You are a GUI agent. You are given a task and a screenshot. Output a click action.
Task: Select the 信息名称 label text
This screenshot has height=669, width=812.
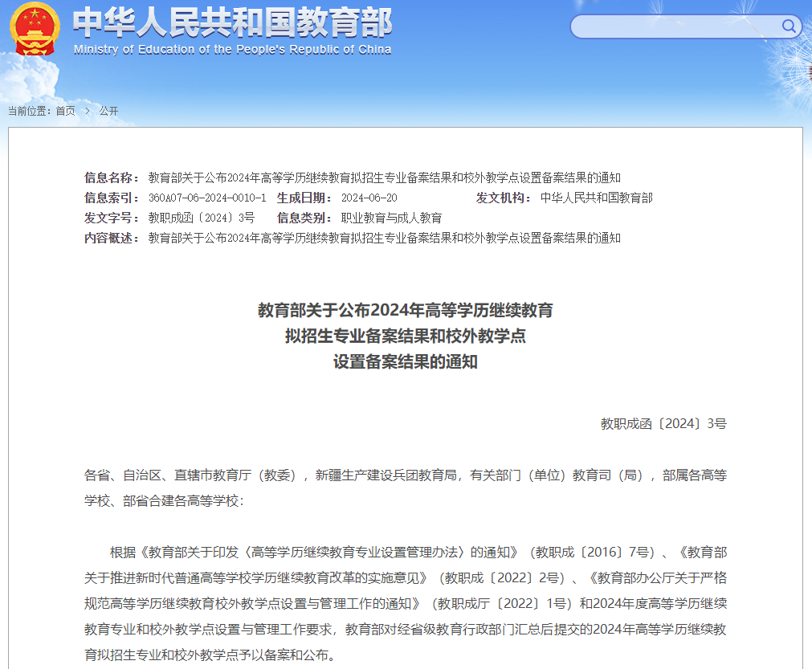(112, 177)
